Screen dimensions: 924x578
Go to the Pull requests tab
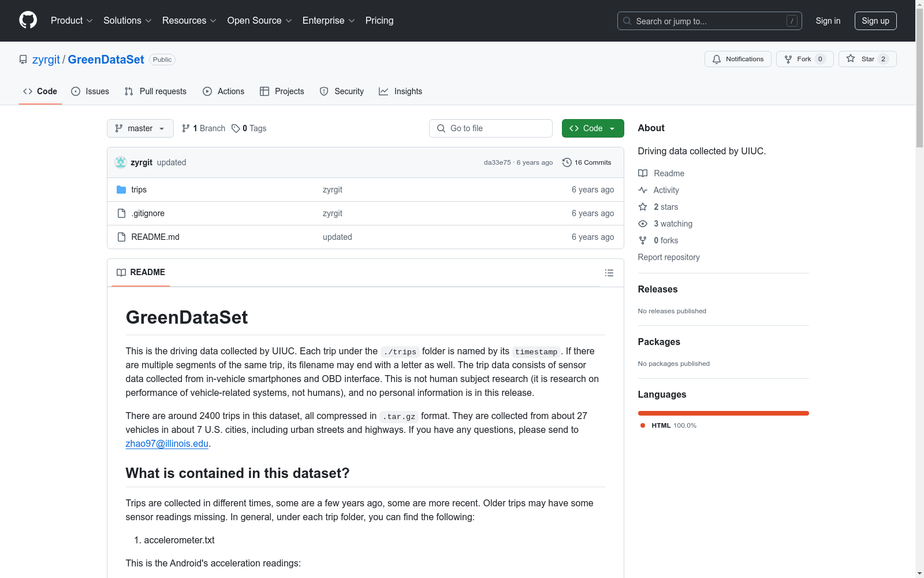click(x=155, y=91)
